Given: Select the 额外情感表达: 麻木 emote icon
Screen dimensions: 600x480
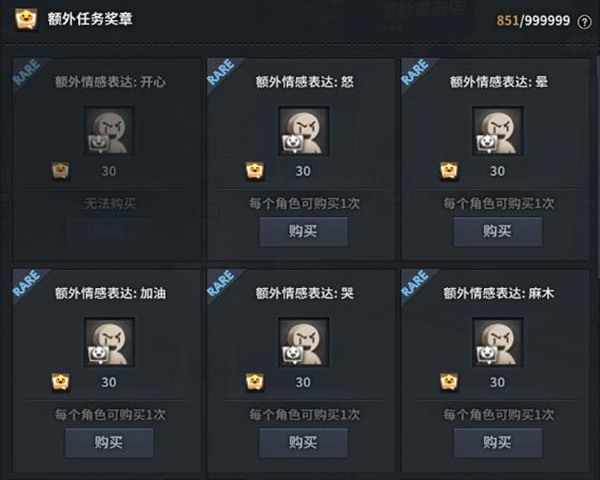Looking at the screenshot, I should click(498, 342).
